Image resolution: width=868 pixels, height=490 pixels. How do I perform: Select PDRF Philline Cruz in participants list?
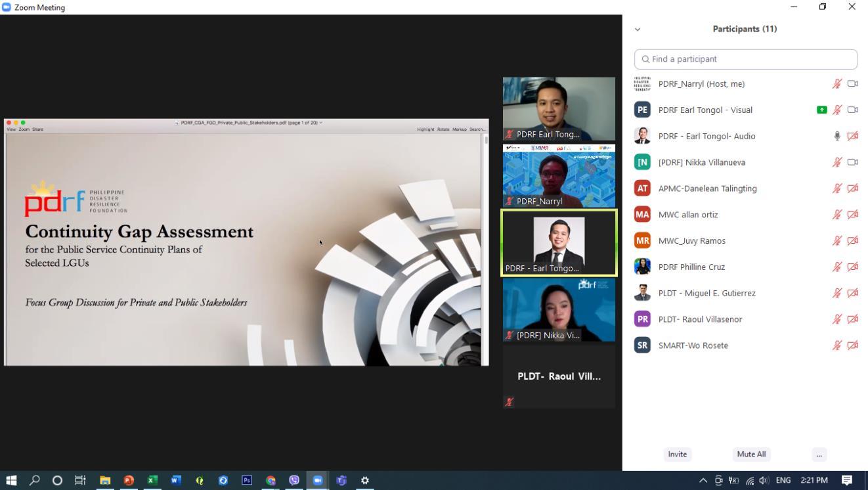[691, 267]
